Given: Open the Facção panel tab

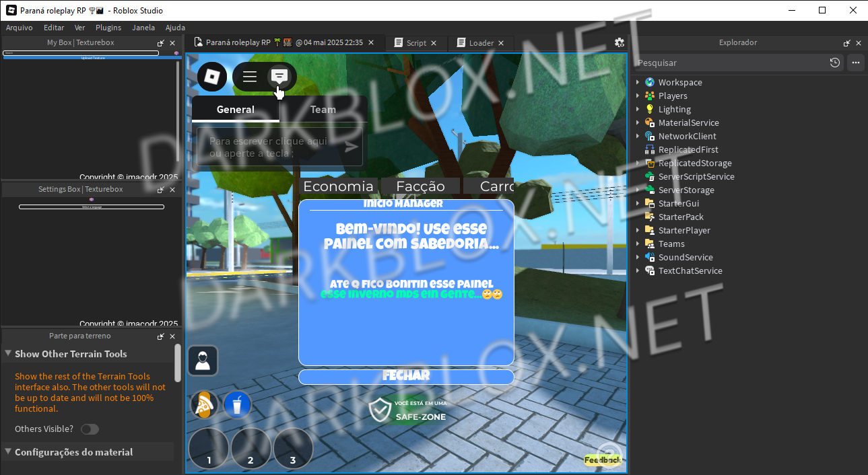Looking at the screenshot, I should click(421, 186).
